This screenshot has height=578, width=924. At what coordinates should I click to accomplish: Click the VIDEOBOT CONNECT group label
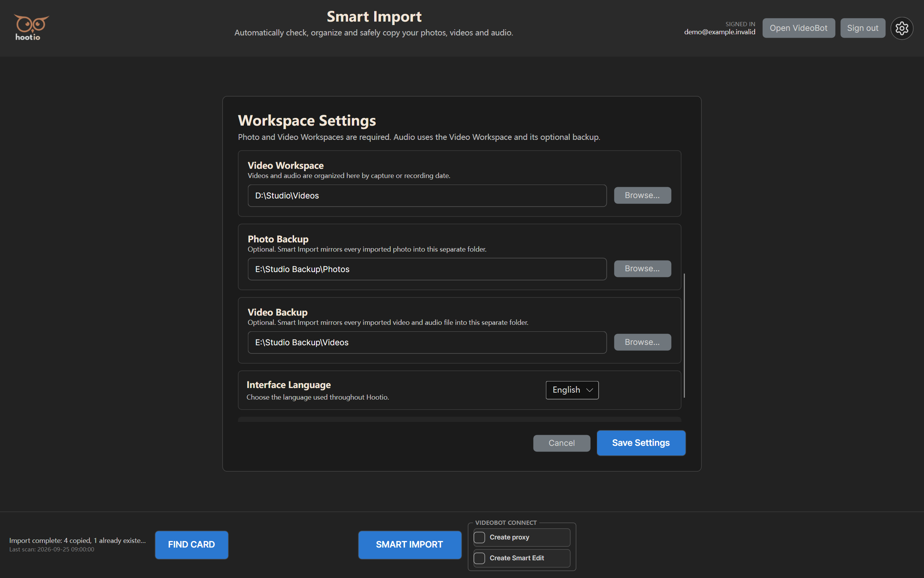coord(506,523)
